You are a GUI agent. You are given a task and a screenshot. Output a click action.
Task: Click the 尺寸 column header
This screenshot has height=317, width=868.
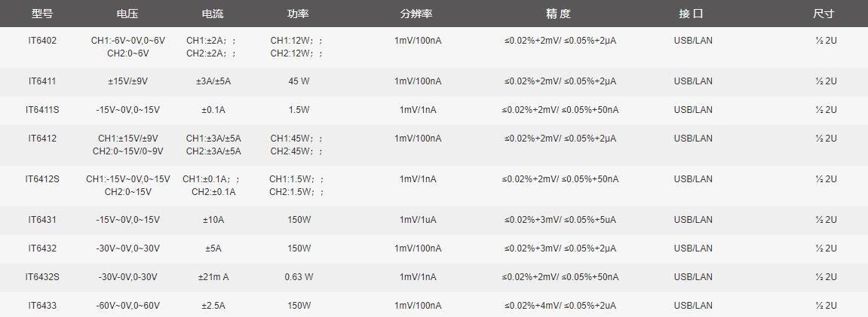click(824, 14)
